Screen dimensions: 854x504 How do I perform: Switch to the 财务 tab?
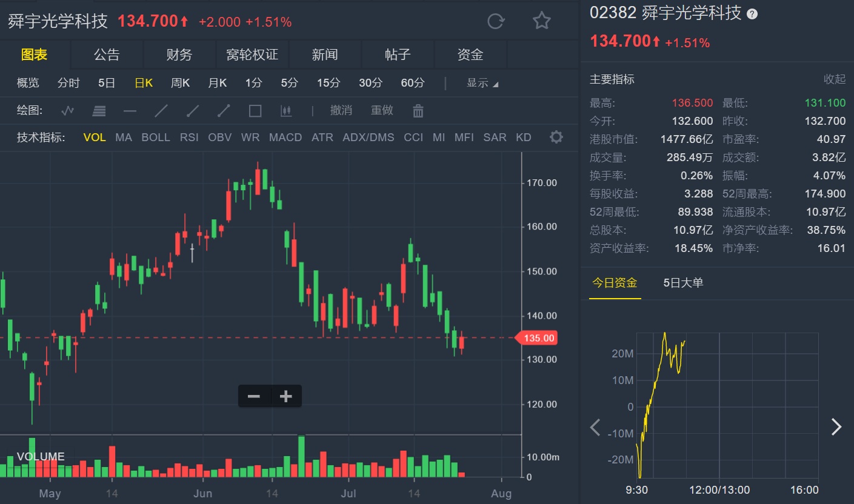pyautogui.click(x=179, y=55)
